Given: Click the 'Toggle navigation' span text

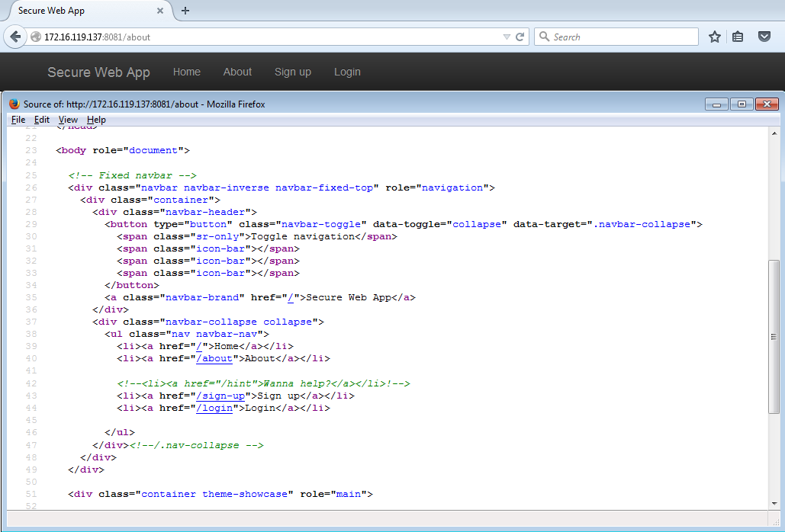Looking at the screenshot, I should 302,236.
